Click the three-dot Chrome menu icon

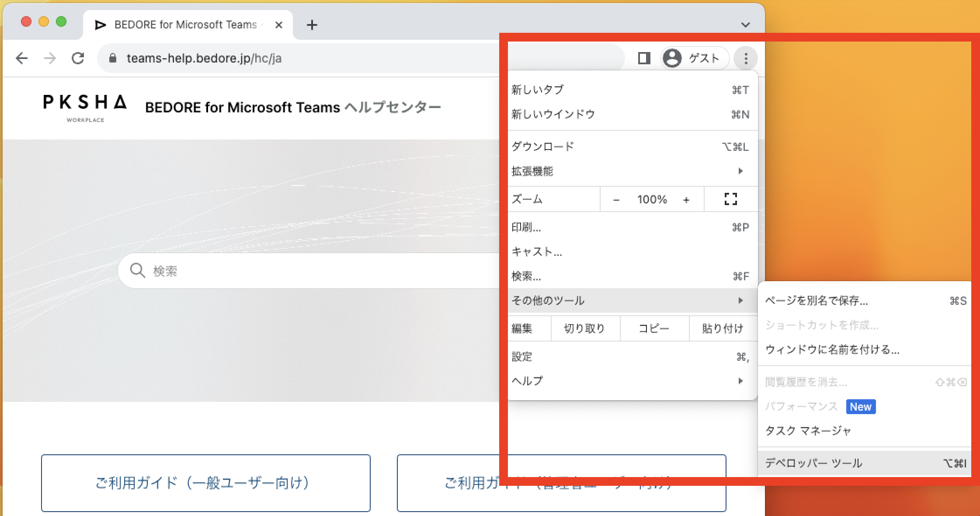point(746,58)
